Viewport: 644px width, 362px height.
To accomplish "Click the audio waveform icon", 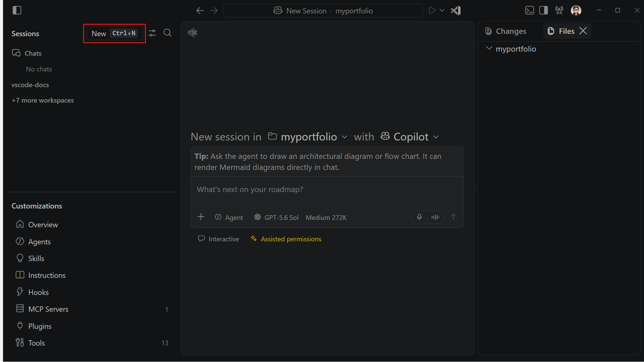I will click(x=435, y=217).
